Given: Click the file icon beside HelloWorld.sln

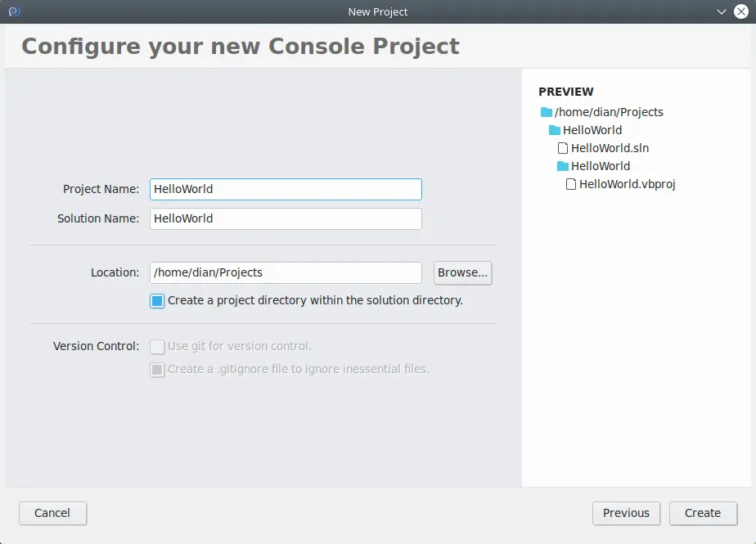Looking at the screenshot, I should [x=563, y=147].
